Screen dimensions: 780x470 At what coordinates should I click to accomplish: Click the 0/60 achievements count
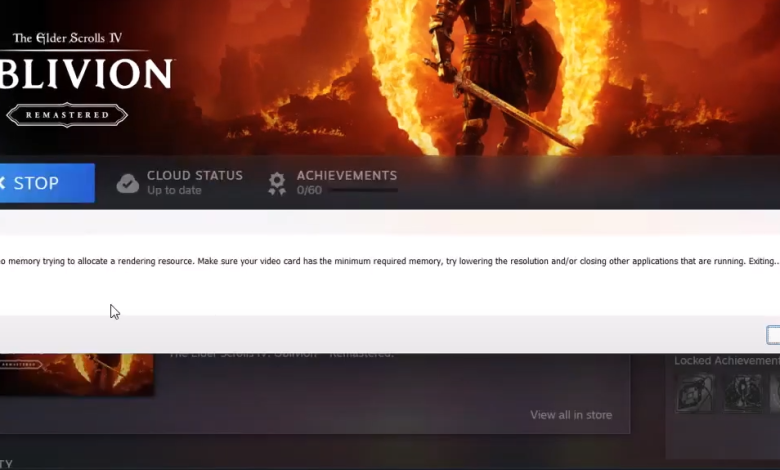[x=309, y=190]
